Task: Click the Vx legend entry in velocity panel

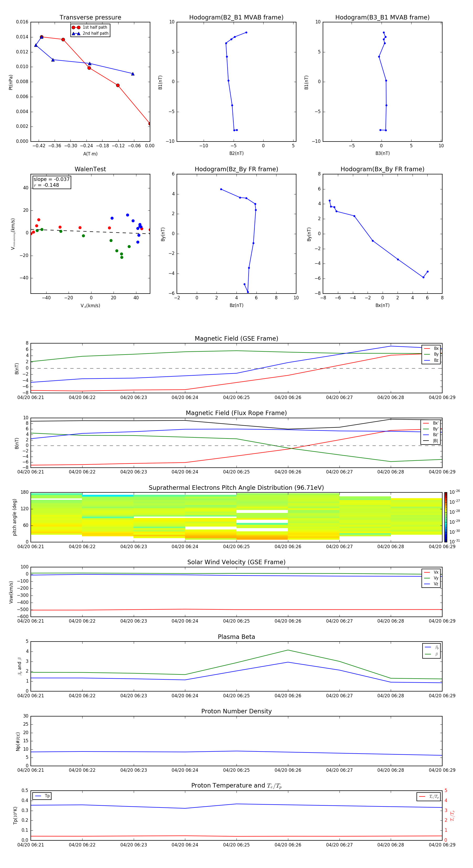Action: pyautogui.click(x=431, y=572)
